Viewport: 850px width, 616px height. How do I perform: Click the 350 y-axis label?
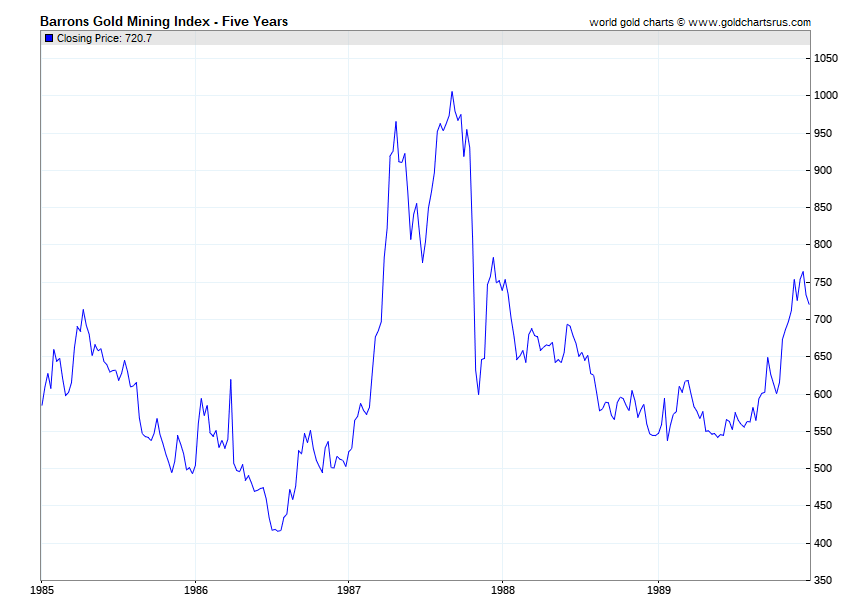point(823,580)
